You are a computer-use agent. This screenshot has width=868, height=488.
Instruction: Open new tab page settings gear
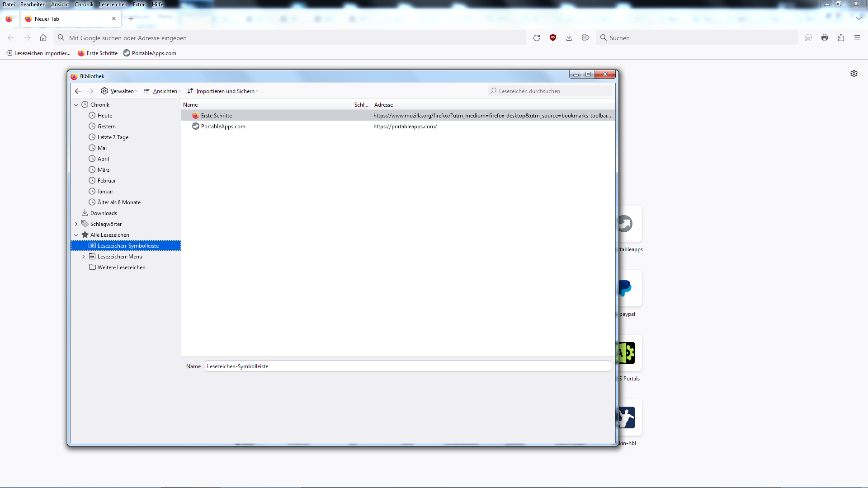pyautogui.click(x=854, y=74)
